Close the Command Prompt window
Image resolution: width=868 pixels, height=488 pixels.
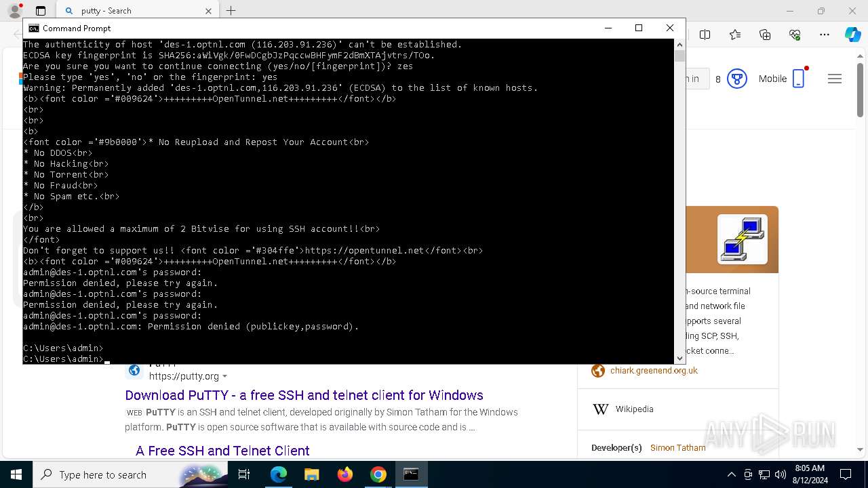[670, 28]
